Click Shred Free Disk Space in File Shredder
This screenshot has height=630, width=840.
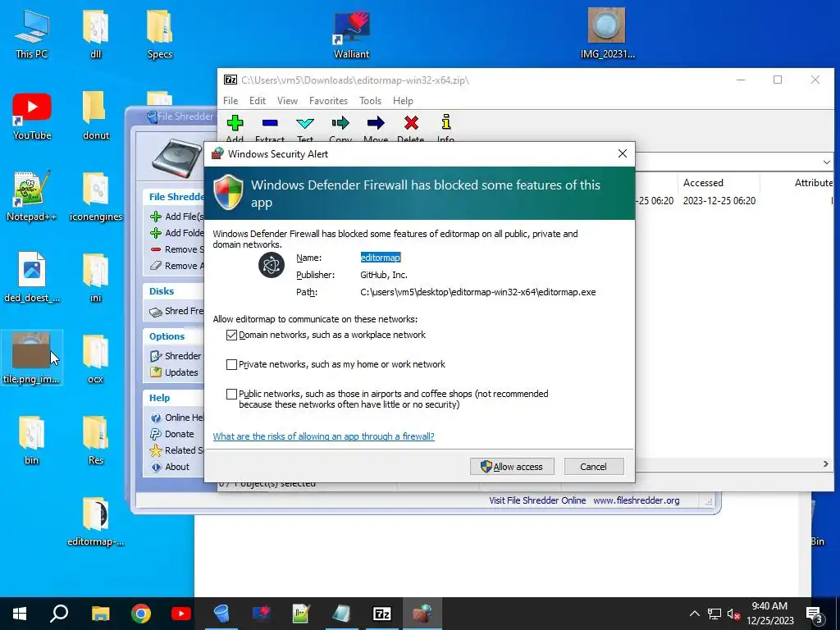click(177, 311)
